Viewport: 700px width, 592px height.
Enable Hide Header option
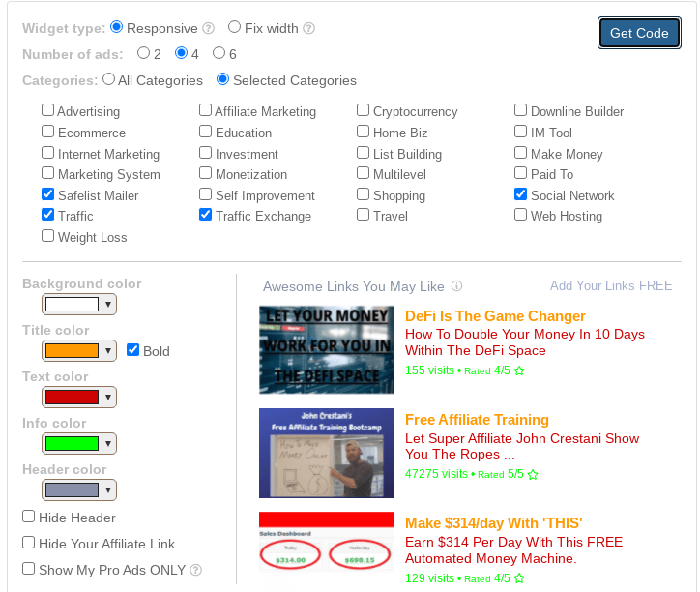29,517
